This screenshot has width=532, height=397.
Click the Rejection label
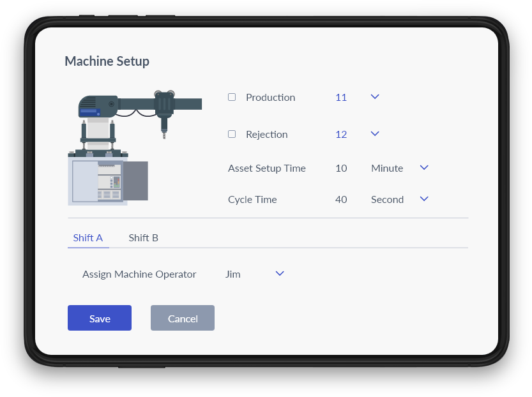pos(267,135)
